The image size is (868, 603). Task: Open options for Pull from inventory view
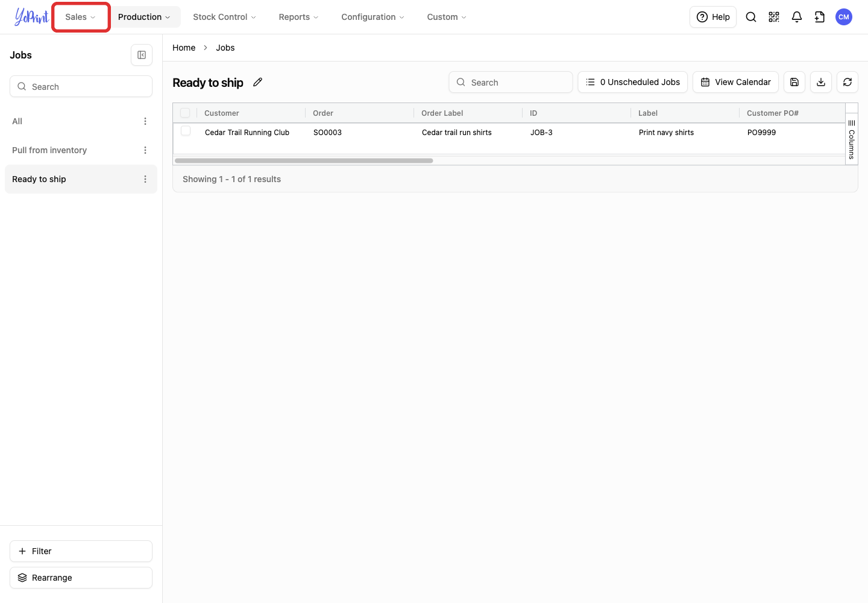click(145, 150)
